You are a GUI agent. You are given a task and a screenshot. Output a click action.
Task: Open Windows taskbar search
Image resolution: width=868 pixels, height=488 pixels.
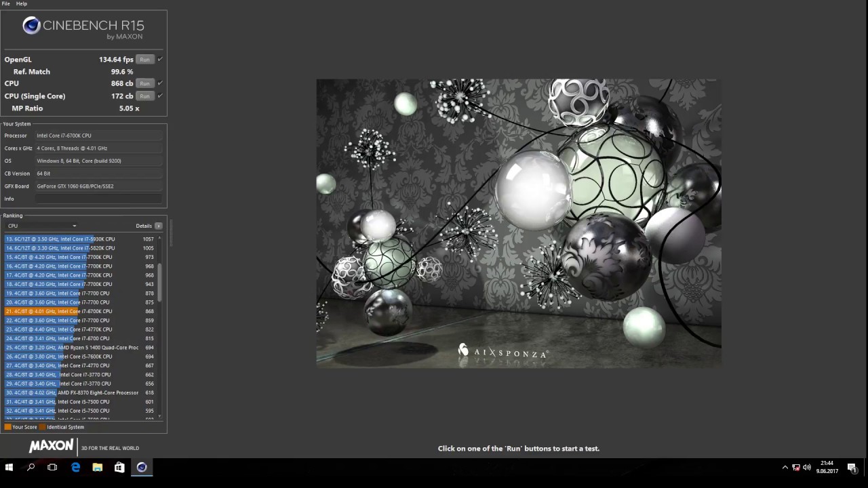click(31, 467)
